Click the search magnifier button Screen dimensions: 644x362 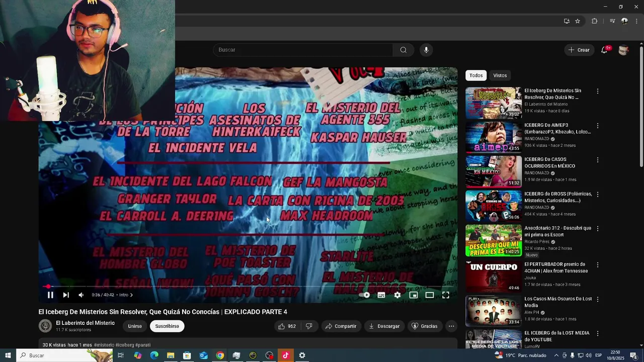pyautogui.click(x=404, y=50)
